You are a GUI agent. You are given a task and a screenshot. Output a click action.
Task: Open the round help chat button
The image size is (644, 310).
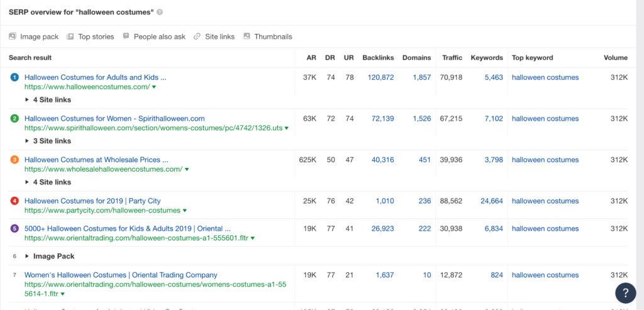[626, 292]
